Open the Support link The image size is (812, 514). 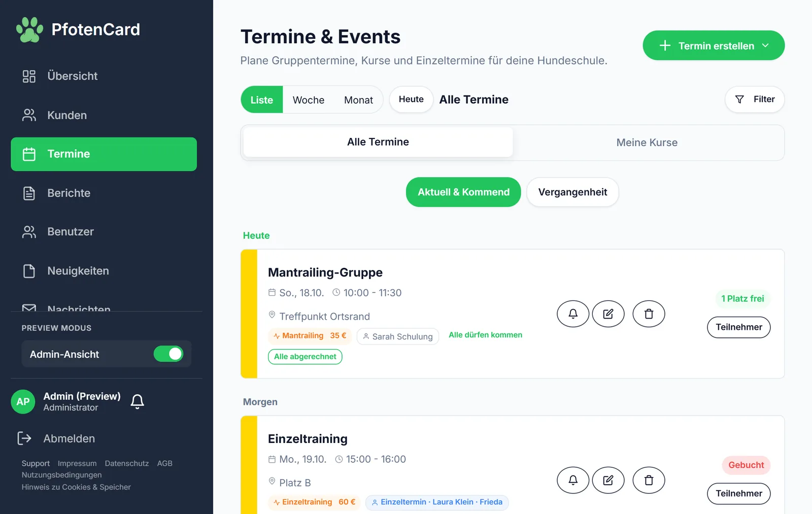coord(36,463)
